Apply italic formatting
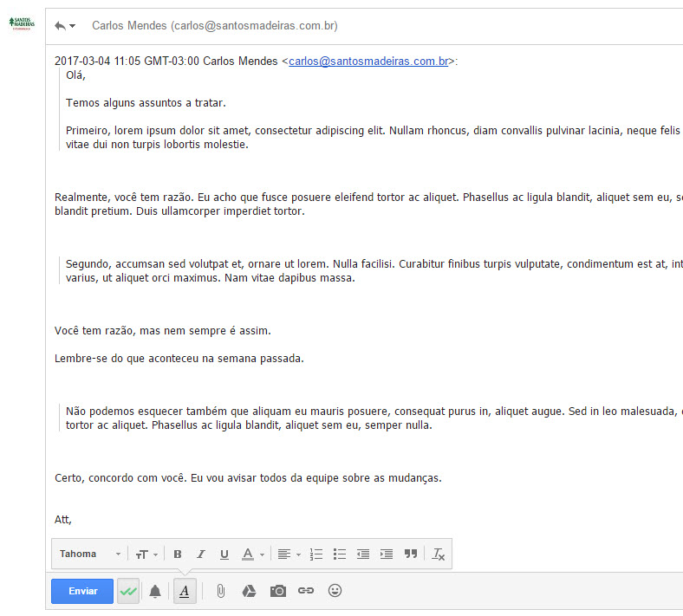This screenshot has width=683, height=616. pyautogui.click(x=201, y=554)
